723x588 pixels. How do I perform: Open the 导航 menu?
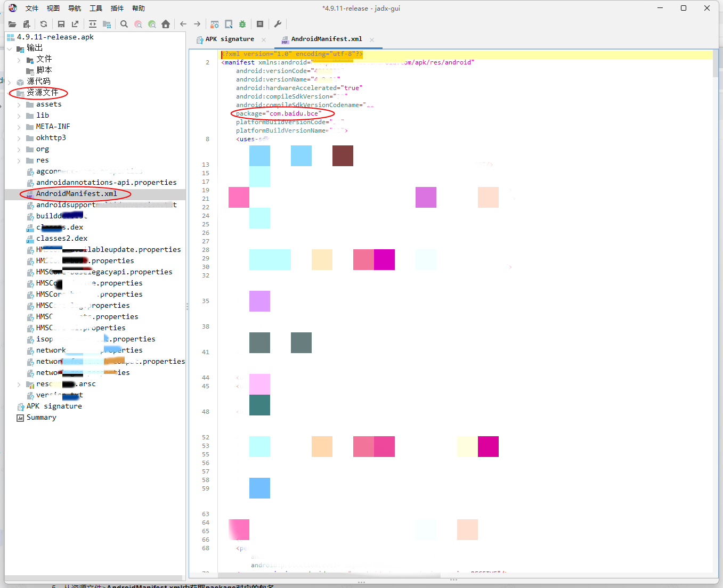[x=75, y=9]
